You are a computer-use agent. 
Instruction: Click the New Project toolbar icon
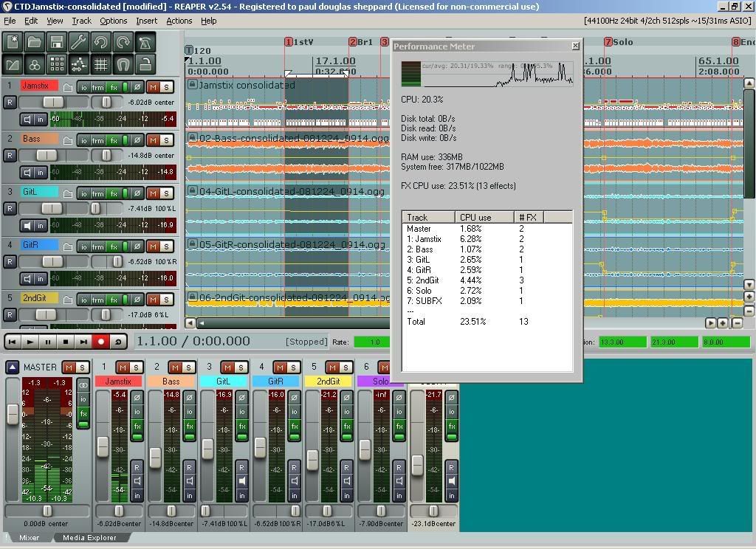coord(13,41)
